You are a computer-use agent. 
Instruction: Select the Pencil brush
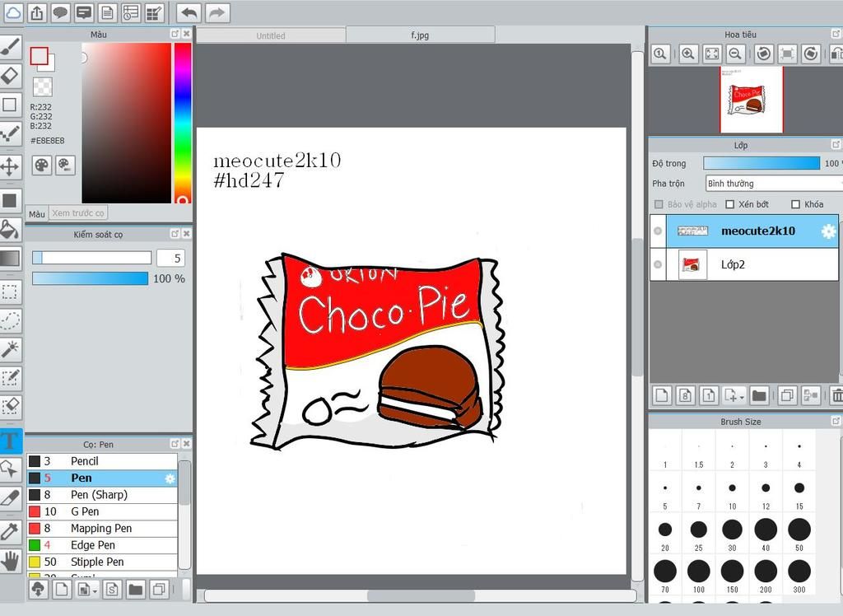102,461
